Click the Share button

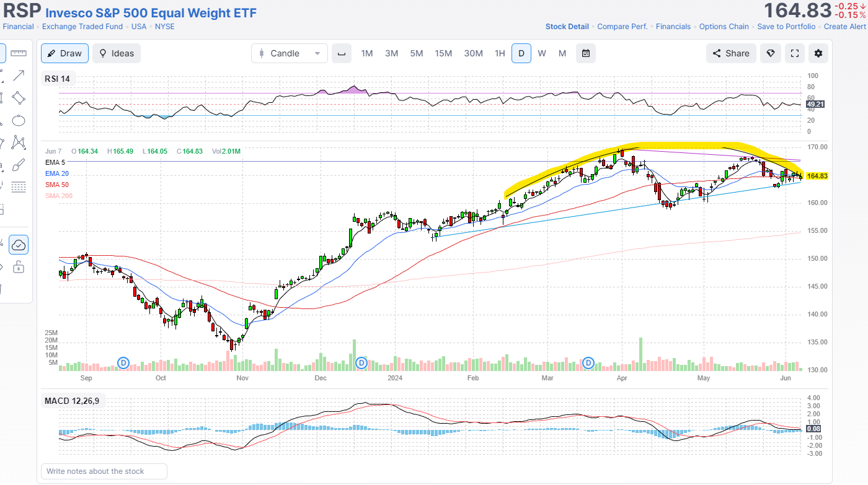click(x=731, y=53)
